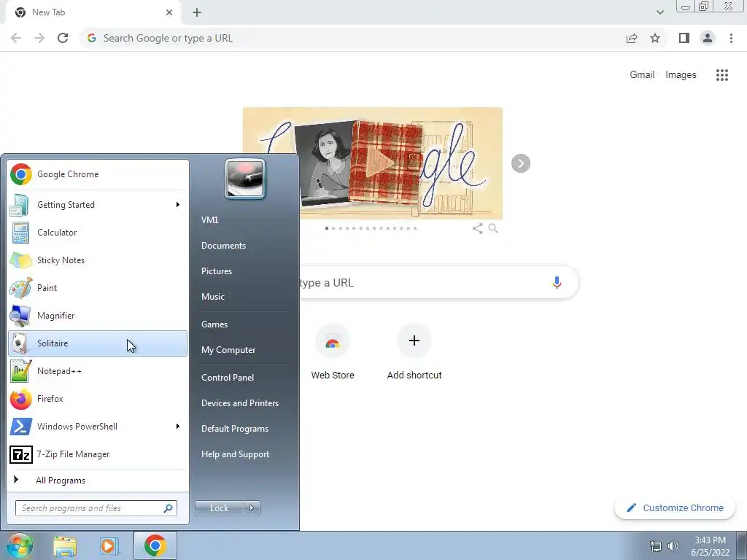Open Devices and Printers
The width and height of the screenshot is (747, 560).
click(x=239, y=402)
